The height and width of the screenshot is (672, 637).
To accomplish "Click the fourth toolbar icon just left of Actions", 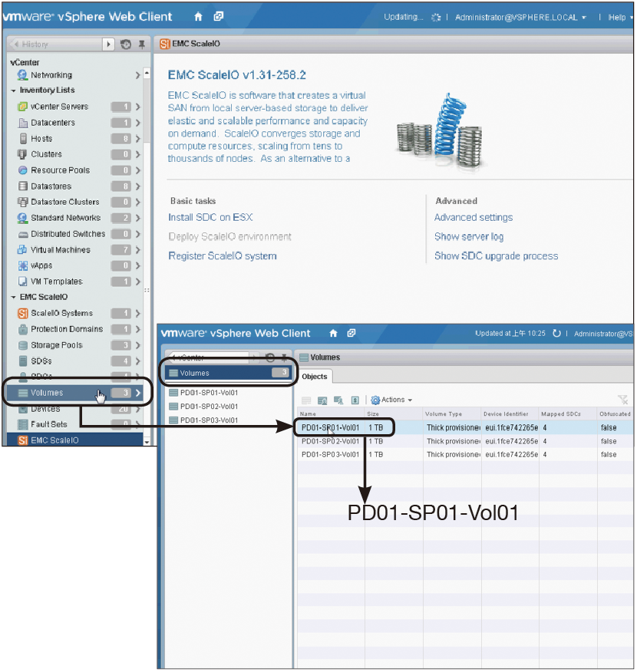I will [x=355, y=400].
